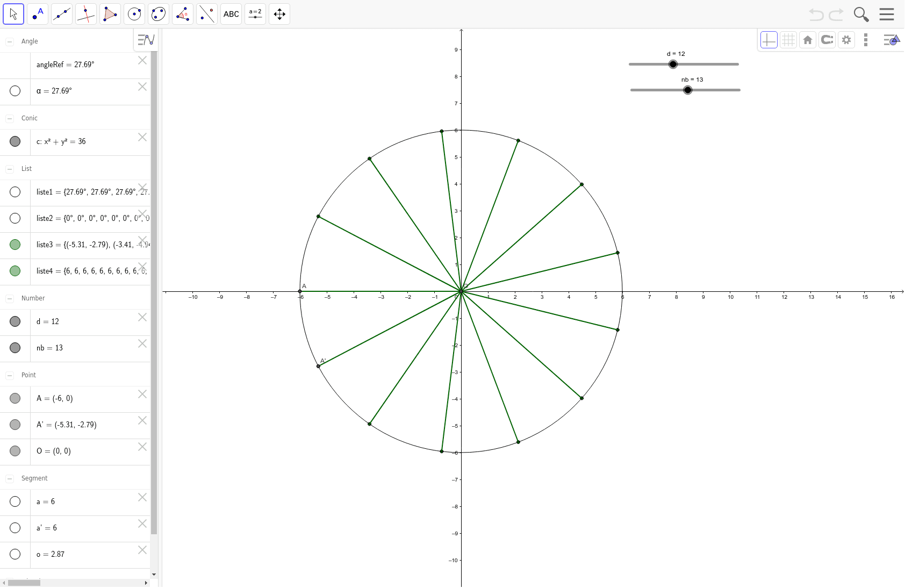Select the Circle with Center tool
The width and height of the screenshot is (905, 588).
(x=134, y=14)
